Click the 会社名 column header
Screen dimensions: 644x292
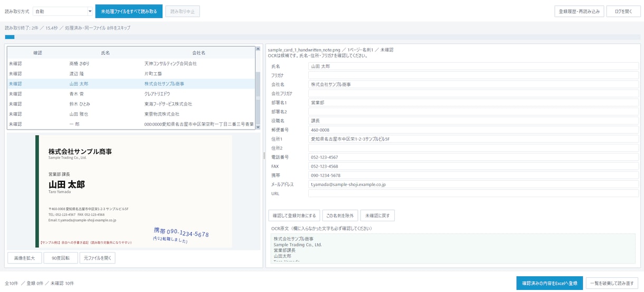199,53
